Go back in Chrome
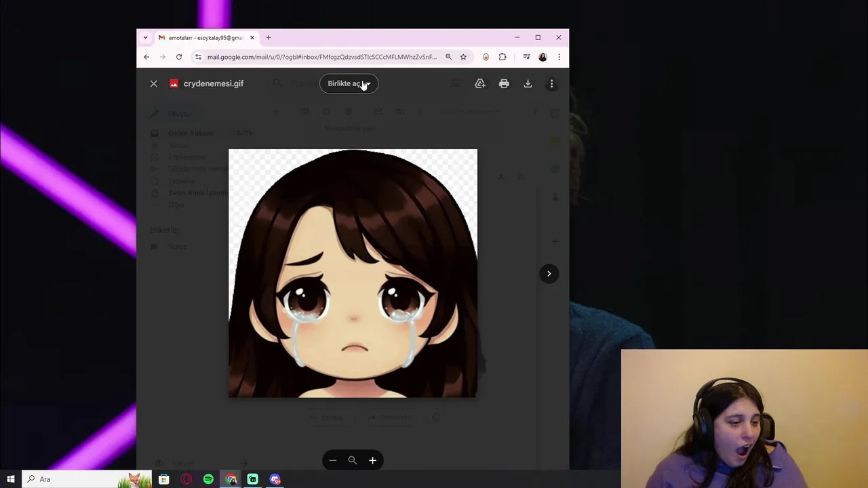Viewport: 868px width, 488px height. pyautogui.click(x=146, y=57)
